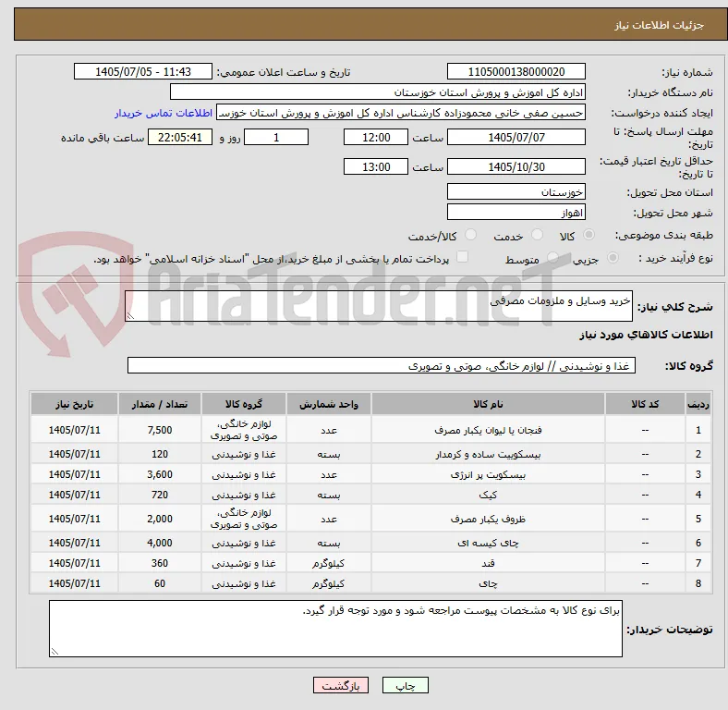728x710 pixels.
Task: Click the نام کالا column header
Action: 488,404
